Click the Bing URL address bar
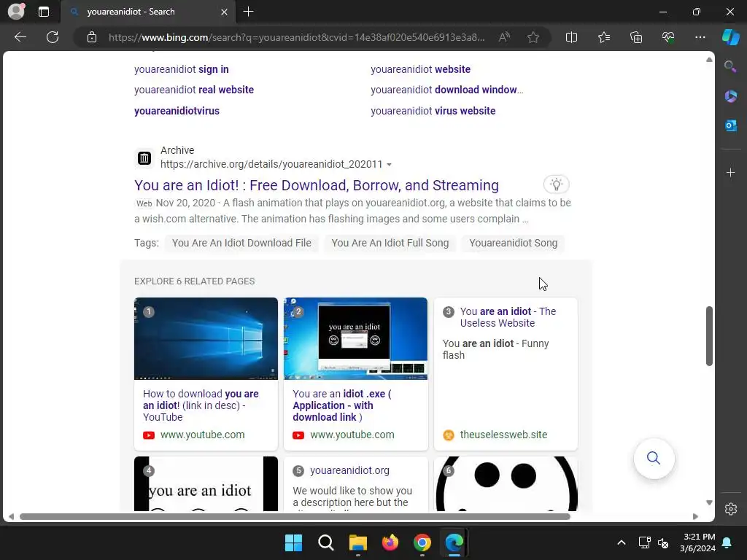Viewport: 747px width, 560px height. [x=296, y=37]
